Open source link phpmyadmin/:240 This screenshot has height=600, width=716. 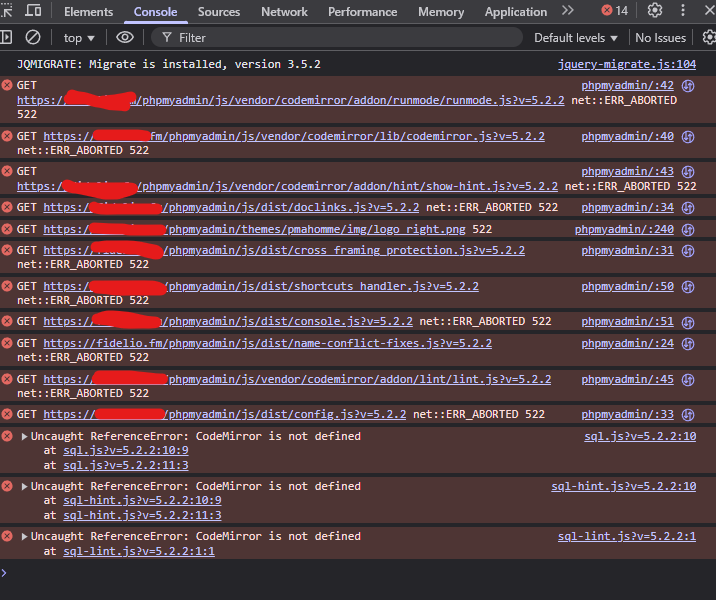point(624,229)
